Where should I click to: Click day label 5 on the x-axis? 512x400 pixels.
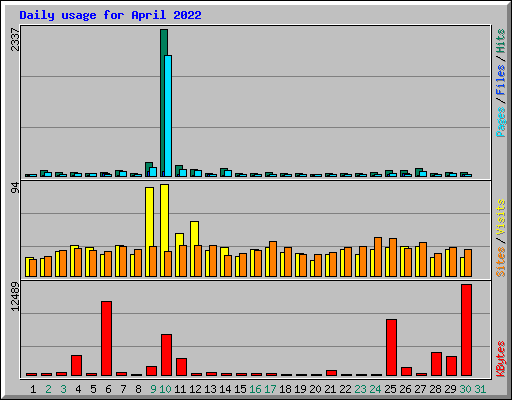(93, 389)
